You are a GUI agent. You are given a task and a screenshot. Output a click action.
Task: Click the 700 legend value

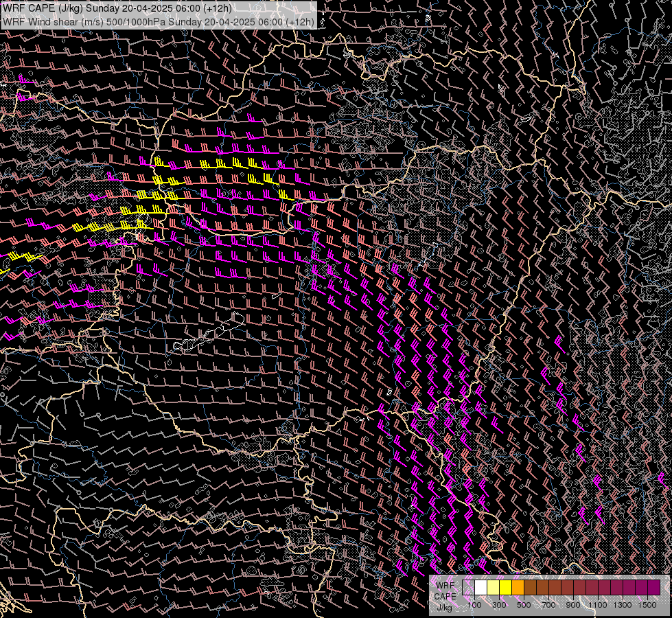click(548, 605)
